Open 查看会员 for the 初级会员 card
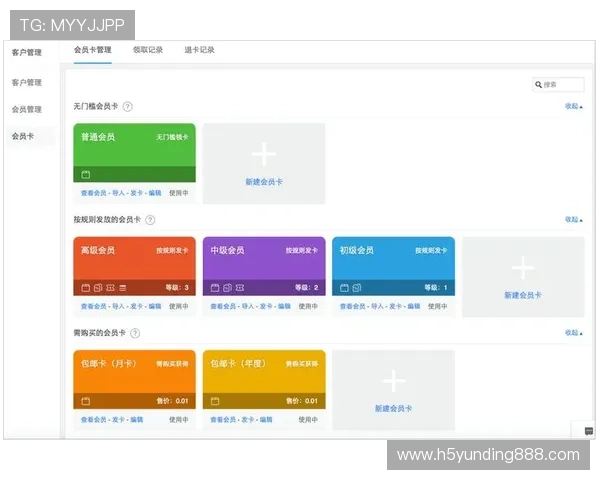Viewport: 600px width, 480px height. tap(352, 306)
